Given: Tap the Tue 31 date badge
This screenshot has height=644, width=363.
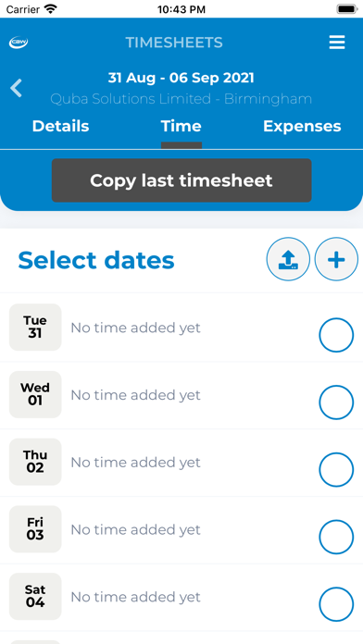Looking at the screenshot, I should [35, 328].
